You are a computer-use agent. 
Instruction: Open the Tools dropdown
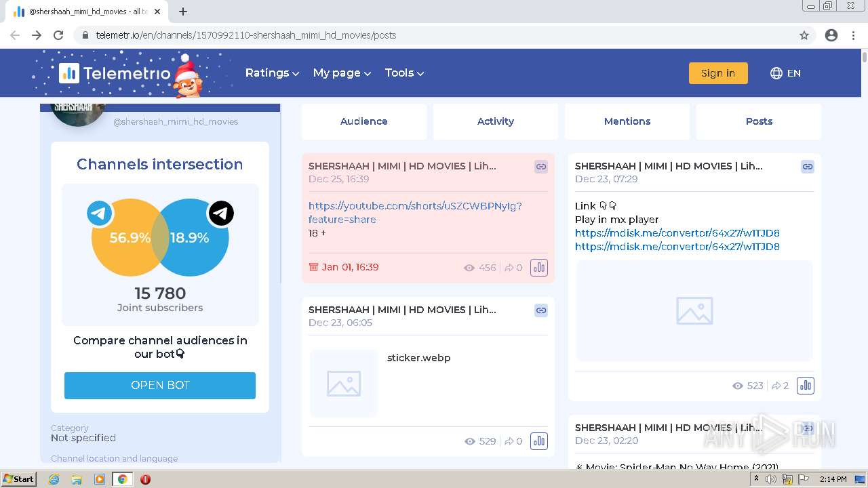pyautogui.click(x=404, y=73)
